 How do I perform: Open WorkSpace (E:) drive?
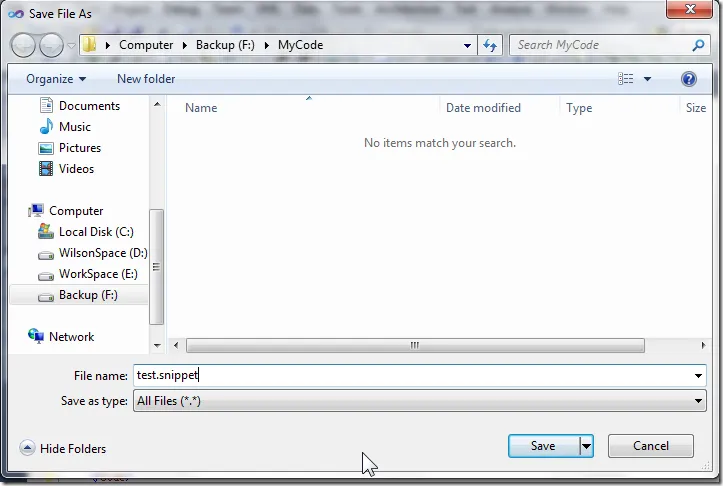click(x=98, y=274)
